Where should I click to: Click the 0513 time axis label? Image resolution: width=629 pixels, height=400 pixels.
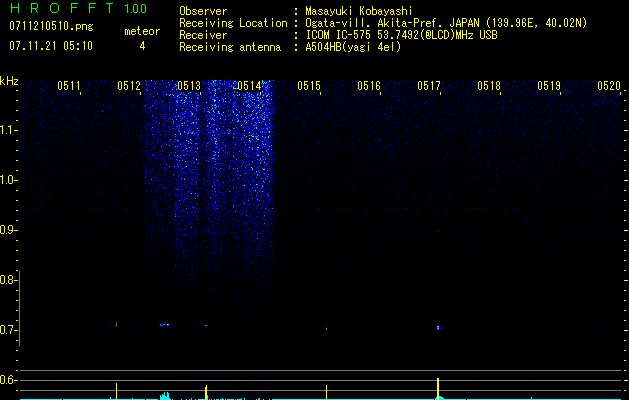[x=189, y=86]
